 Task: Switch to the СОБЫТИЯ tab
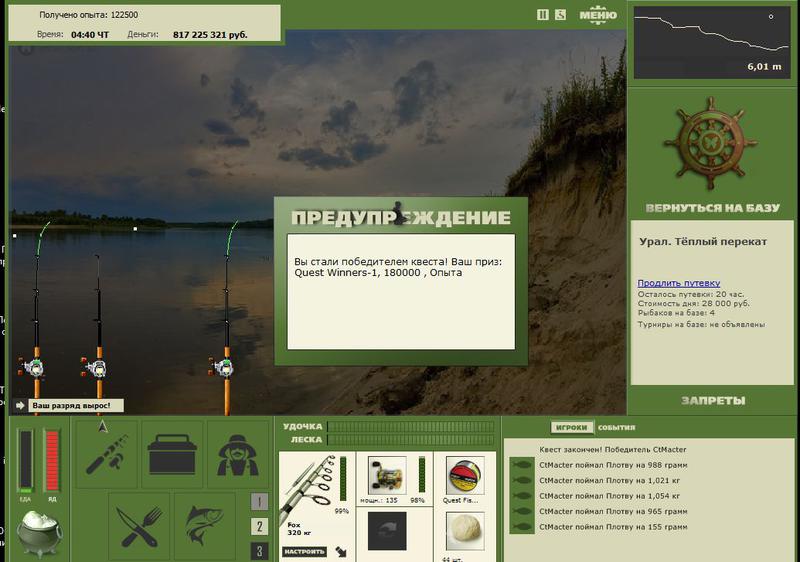(x=616, y=427)
